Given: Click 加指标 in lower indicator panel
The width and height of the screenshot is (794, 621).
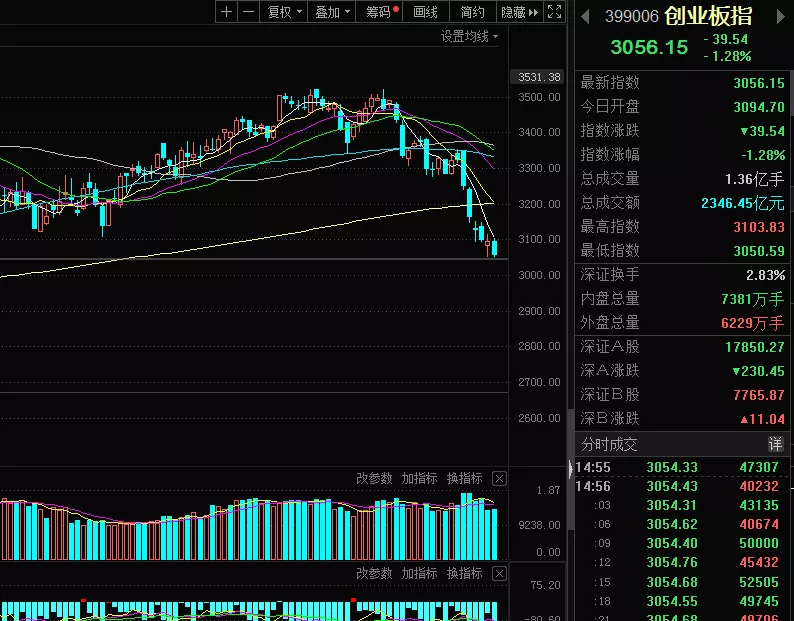Looking at the screenshot, I should click(419, 573).
